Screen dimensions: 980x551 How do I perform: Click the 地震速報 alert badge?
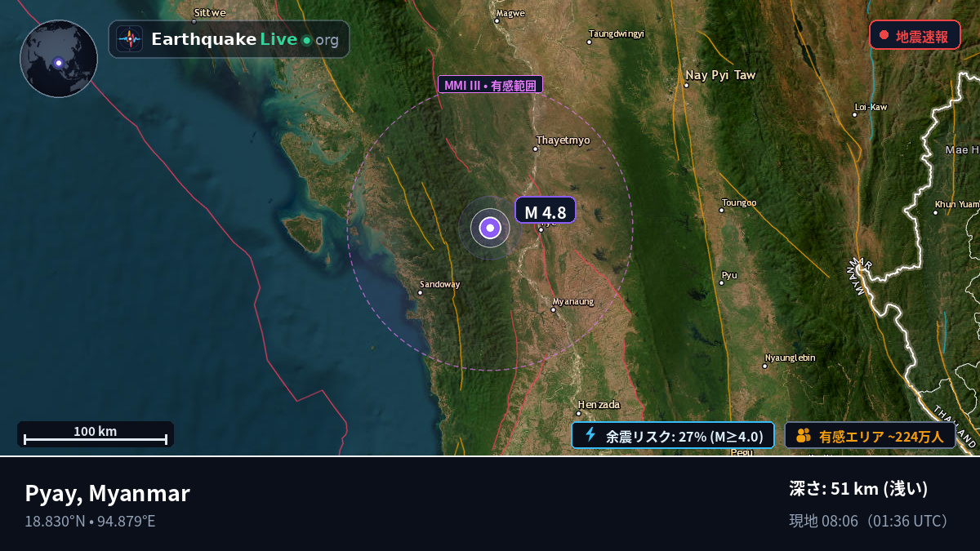pos(915,35)
